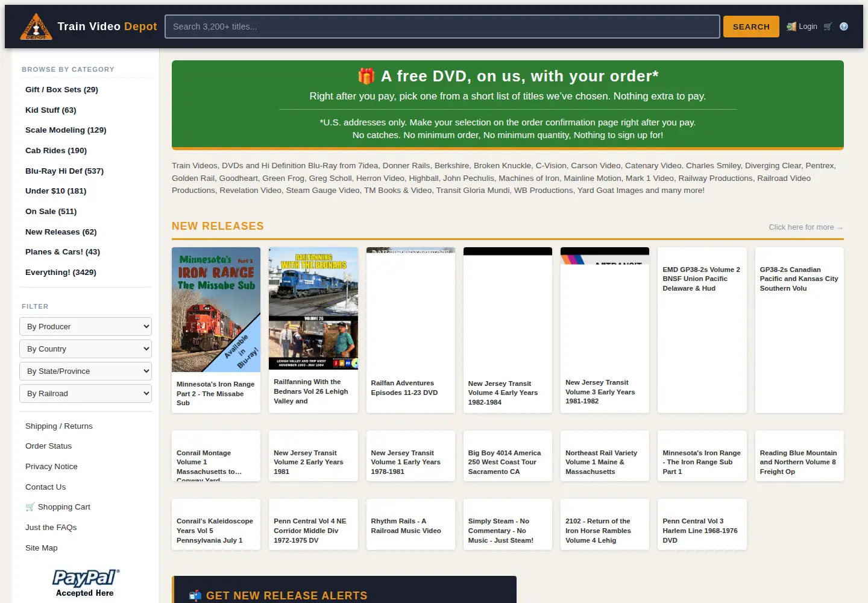Click the PayPal Accepted Here logo
This screenshot has height=603, width=868.
(x=86, y=583)
